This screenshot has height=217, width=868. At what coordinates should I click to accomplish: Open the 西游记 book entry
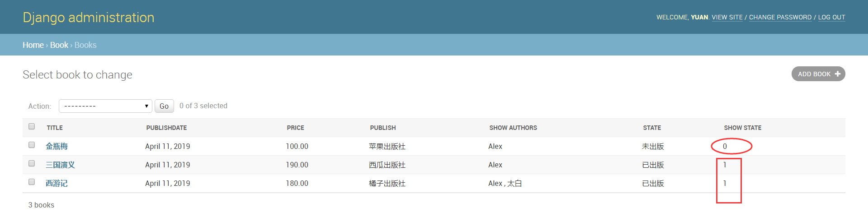[x=57, y=183]
